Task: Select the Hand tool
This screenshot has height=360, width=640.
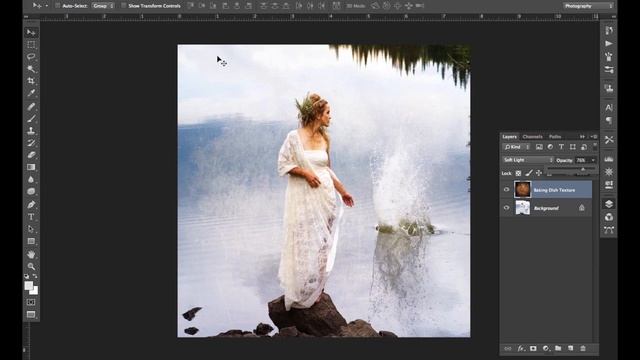Action: [x=31, y=254]
